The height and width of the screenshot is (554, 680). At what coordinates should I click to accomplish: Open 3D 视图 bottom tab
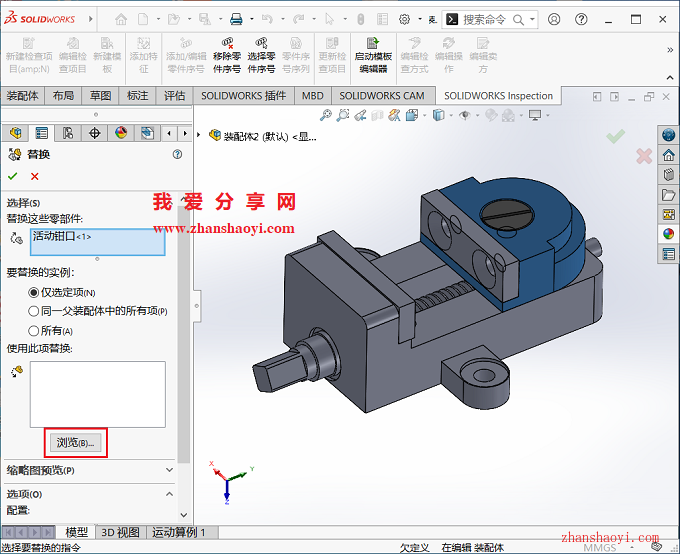tap(121, 532)
